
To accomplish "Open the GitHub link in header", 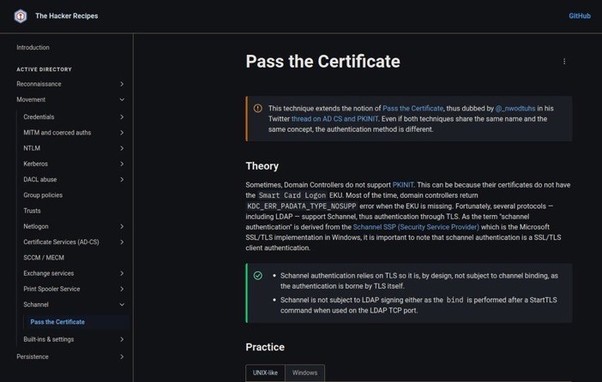I will point(579,16).
